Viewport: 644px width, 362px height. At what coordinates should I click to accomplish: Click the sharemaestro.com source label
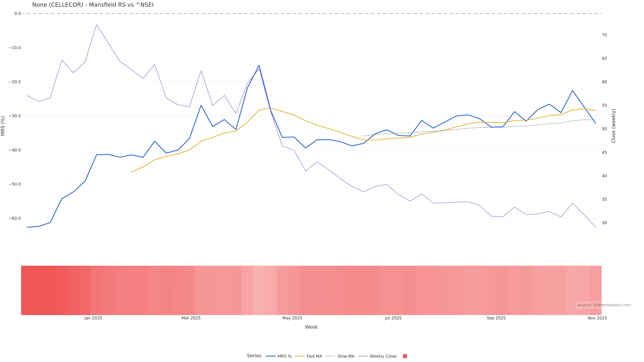click(x=604, y=305)
